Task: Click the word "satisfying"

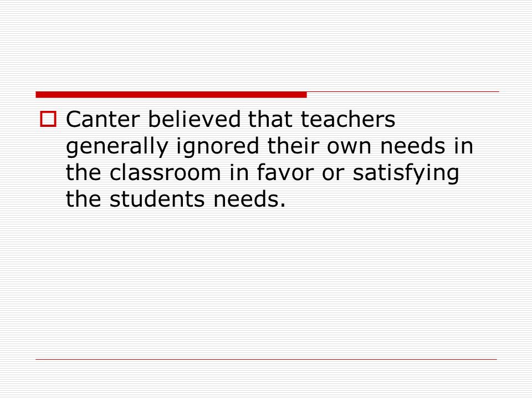Action: (406, 173)
